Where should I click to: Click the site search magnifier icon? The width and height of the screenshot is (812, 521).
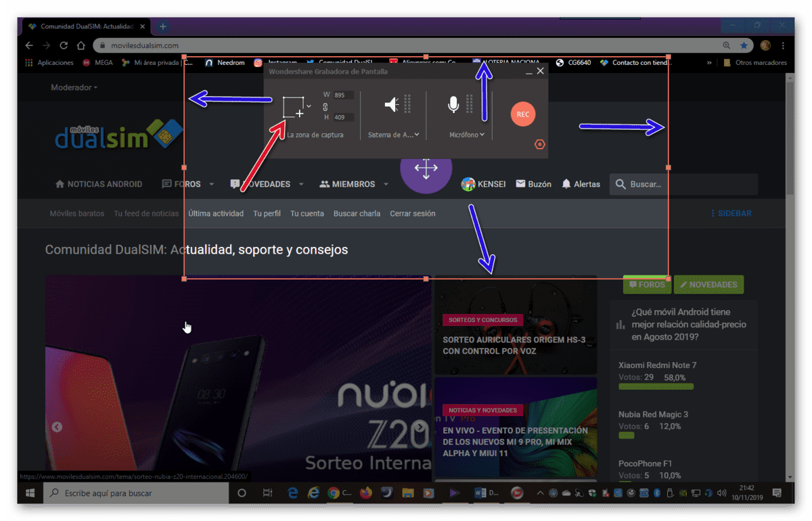(621, 184)
